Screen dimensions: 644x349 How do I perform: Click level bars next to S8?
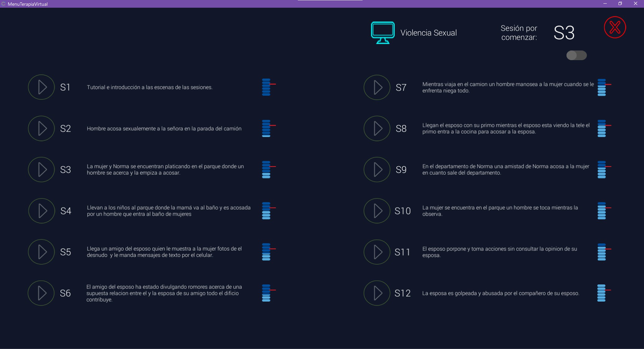[x=602, y=128]
